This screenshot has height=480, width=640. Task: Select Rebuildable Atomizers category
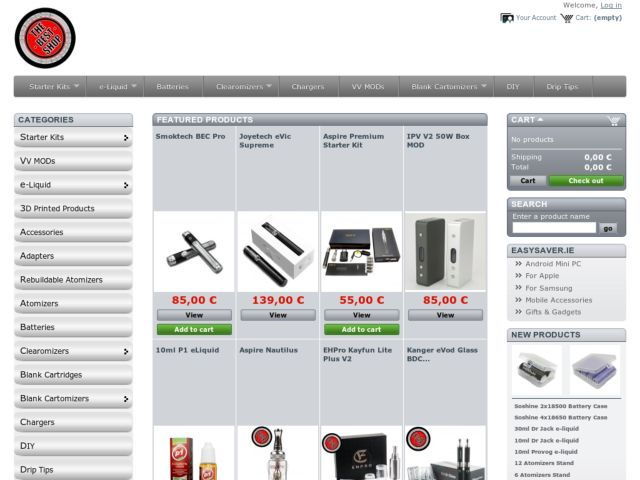click(x=73, y=280)
